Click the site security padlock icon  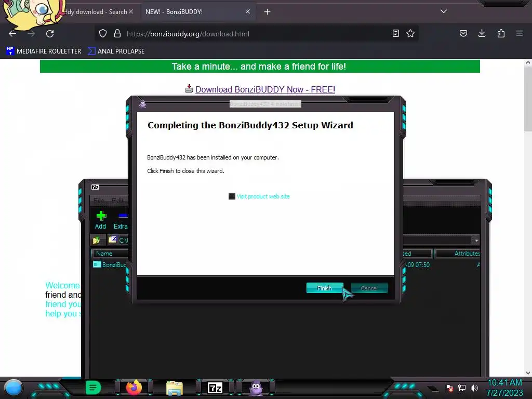coord(117,34)
